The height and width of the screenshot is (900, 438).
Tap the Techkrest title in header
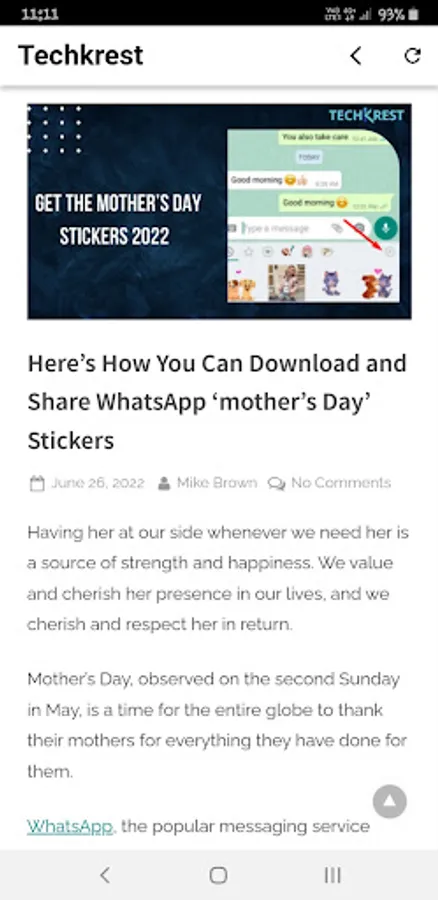81,56
